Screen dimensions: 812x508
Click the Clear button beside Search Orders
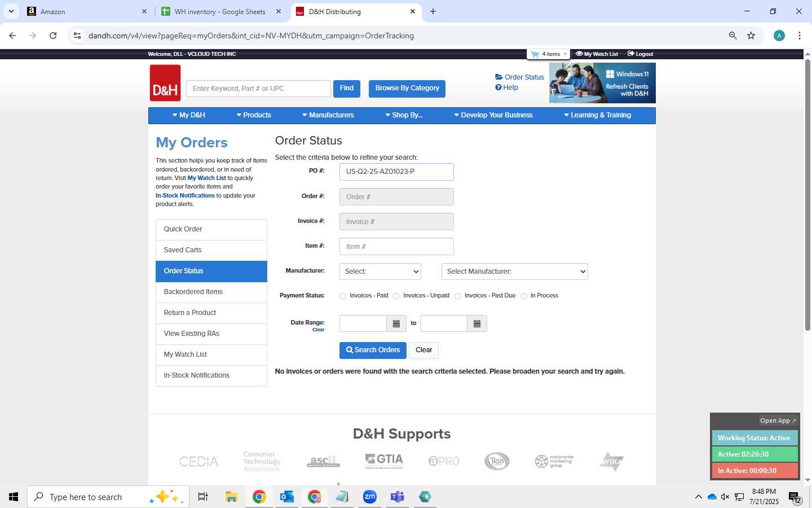coord(423,350)
